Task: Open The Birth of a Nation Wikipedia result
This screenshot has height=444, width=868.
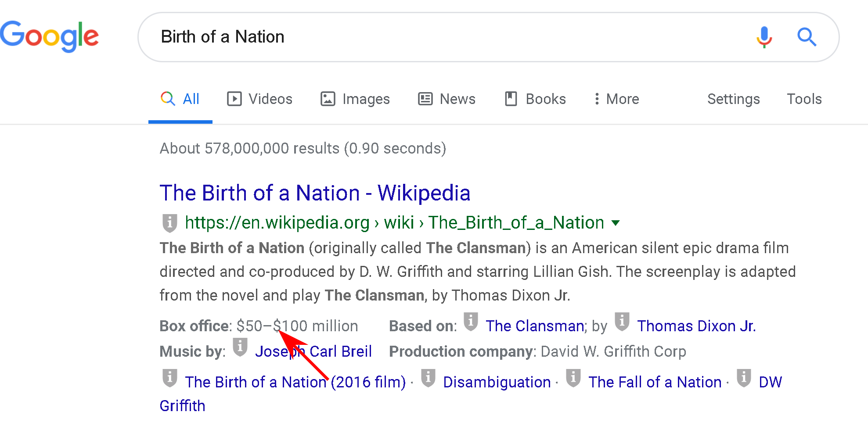Action: [x=315, y=193]
